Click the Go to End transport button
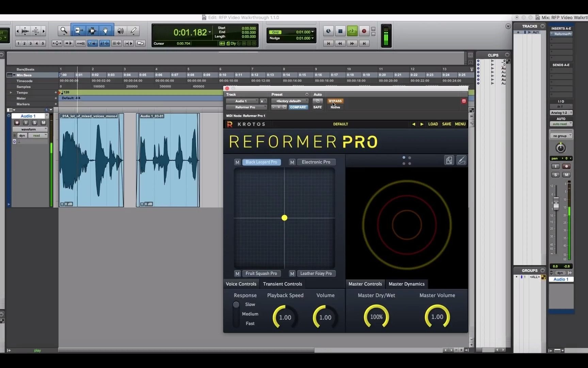588x368 pixels. coord(364,43)
